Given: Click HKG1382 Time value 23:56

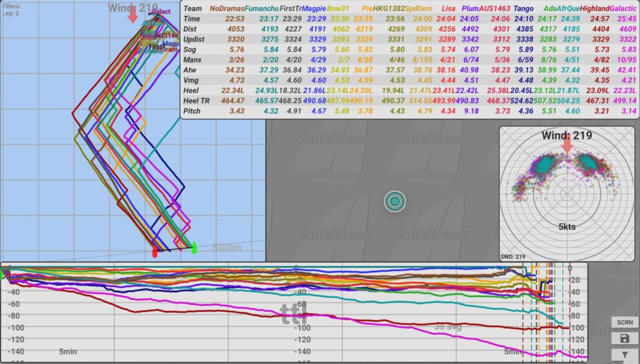Looking at the screenshot, I should tap(395, 19).
